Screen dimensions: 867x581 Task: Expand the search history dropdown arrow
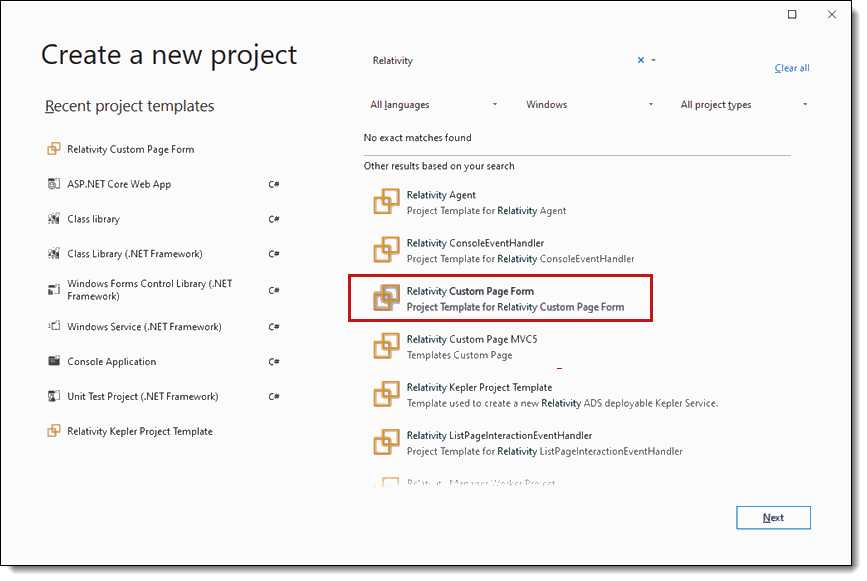[x=654, y=60]
